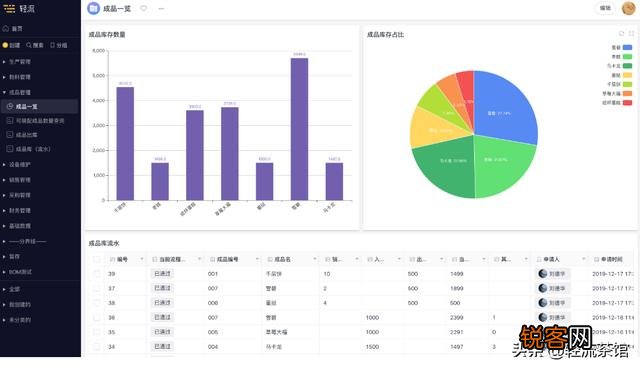640x369 pixels.
Task: Expand the 销售管理 group
Action: point(4,180)
